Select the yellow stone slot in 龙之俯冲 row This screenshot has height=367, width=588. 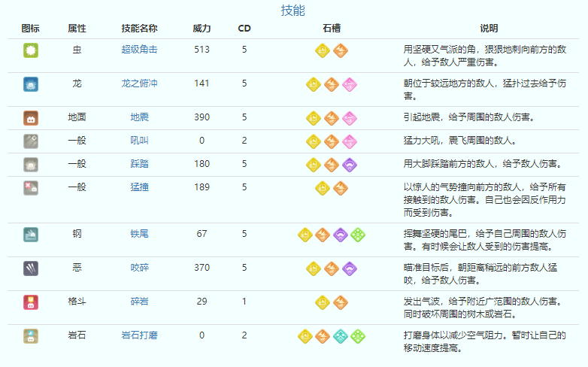coord(314,84)
